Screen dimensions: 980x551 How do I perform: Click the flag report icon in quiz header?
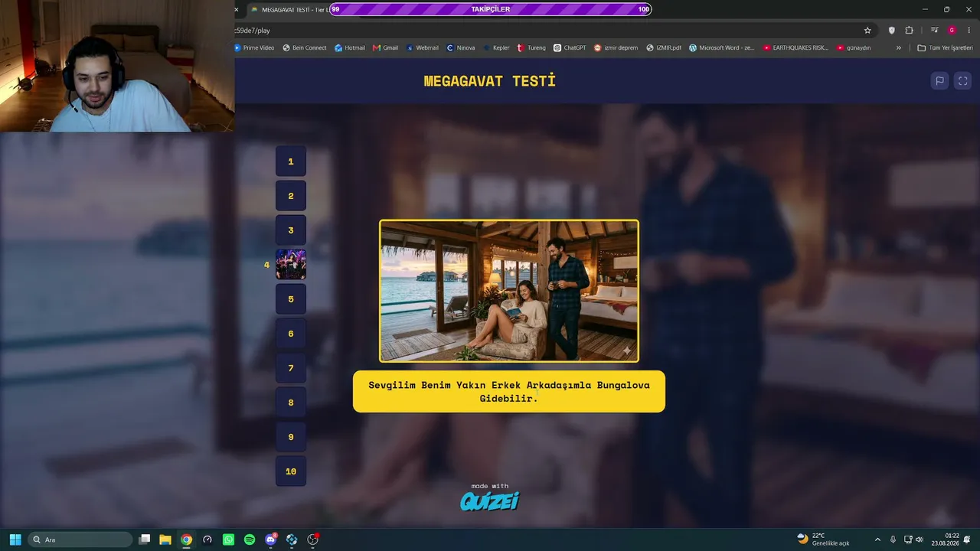[939, 81]
